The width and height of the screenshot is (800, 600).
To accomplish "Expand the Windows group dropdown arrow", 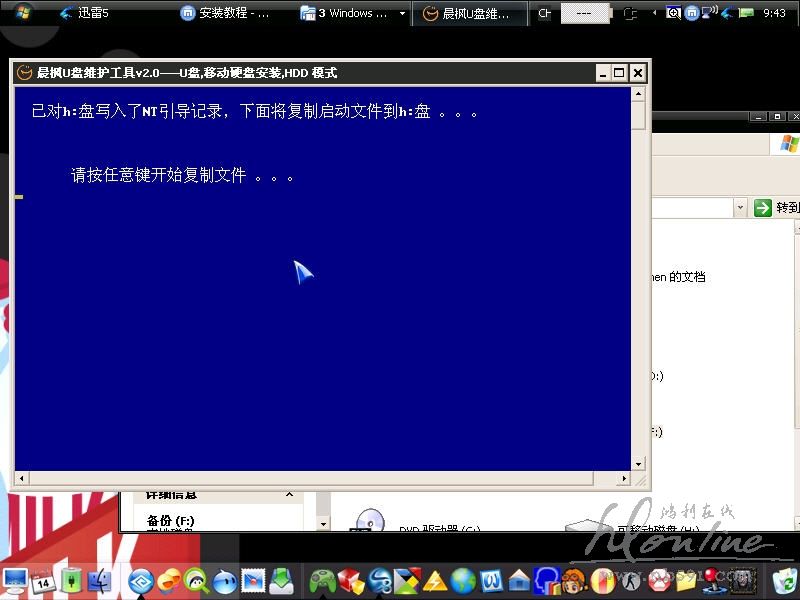I will coord(402,13).
